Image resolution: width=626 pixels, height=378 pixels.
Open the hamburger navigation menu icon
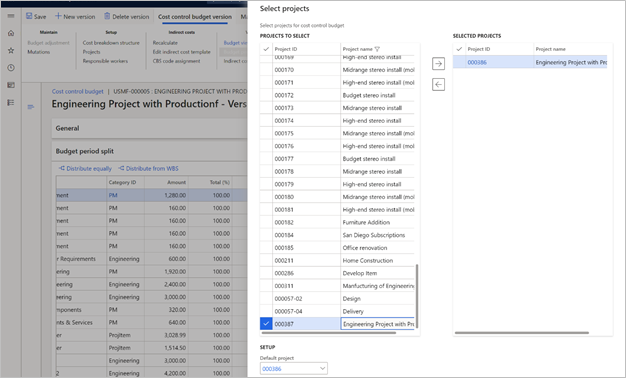(x=11, y=16)
